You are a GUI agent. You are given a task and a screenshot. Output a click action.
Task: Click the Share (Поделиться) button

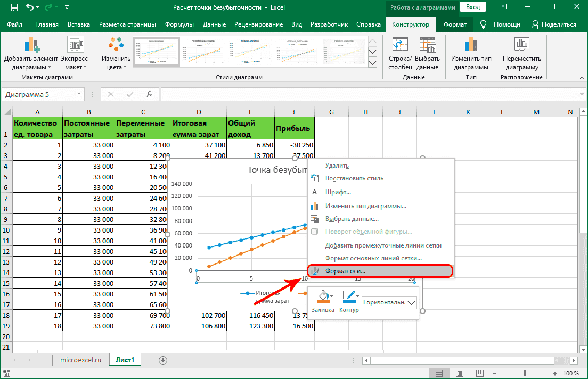[554, 24]
